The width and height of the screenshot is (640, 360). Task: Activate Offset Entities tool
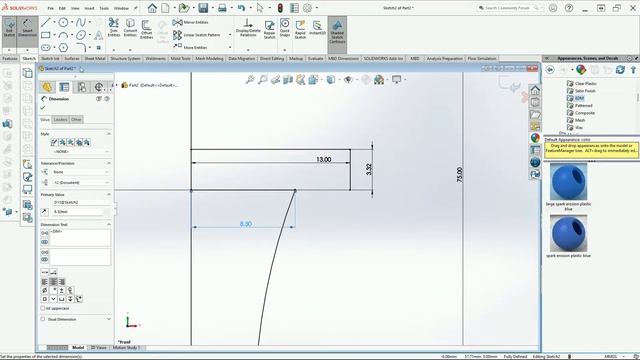(146, 29)
